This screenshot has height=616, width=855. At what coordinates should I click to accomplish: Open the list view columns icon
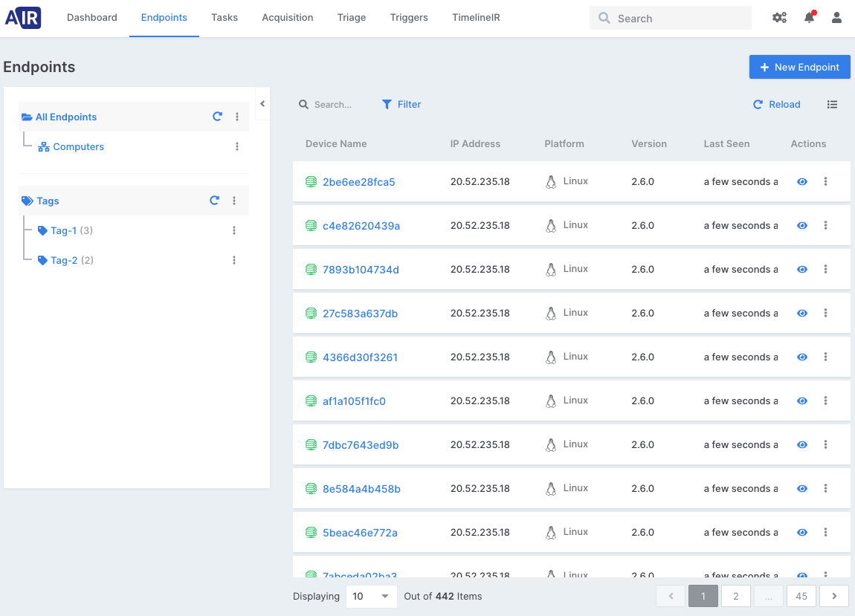coord(832,105)
